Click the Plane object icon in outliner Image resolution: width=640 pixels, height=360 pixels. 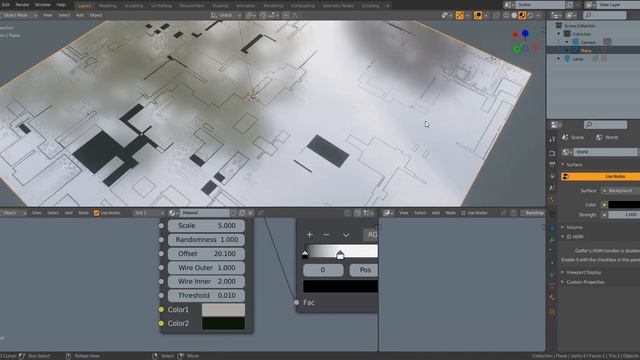click(x=576, y=50)
